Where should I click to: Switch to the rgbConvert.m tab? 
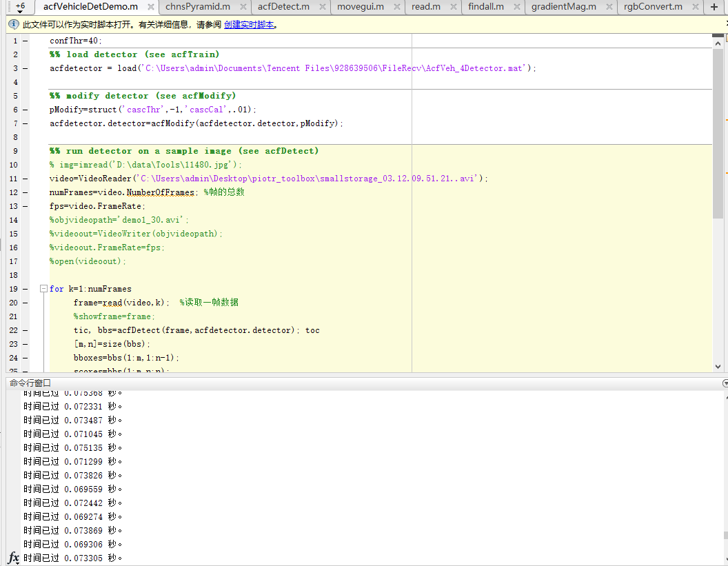652,7
